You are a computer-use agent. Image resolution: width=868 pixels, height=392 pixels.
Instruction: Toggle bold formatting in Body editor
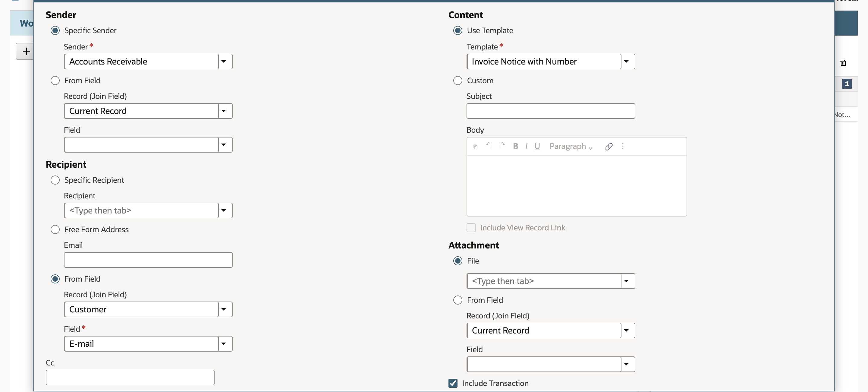click(x=515, y=146)
